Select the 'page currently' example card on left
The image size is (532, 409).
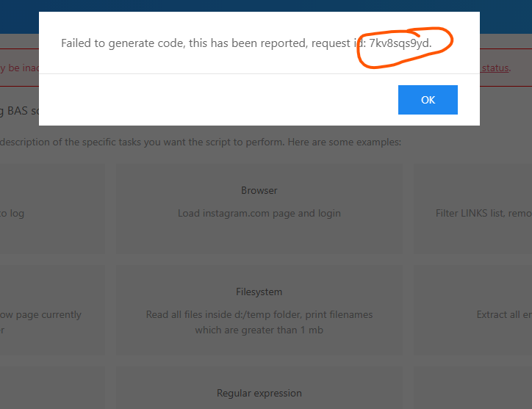(40, 314)
